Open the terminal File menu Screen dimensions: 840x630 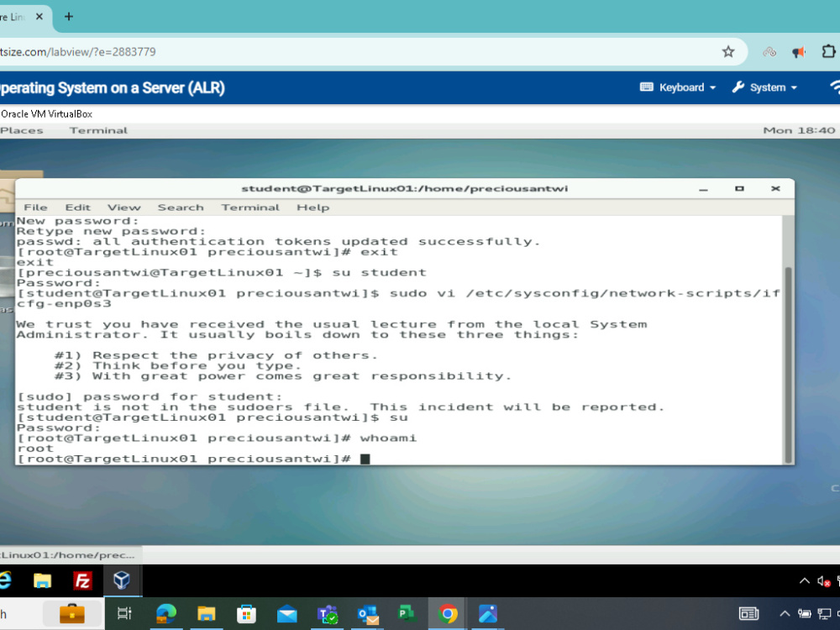pos(35,207)
